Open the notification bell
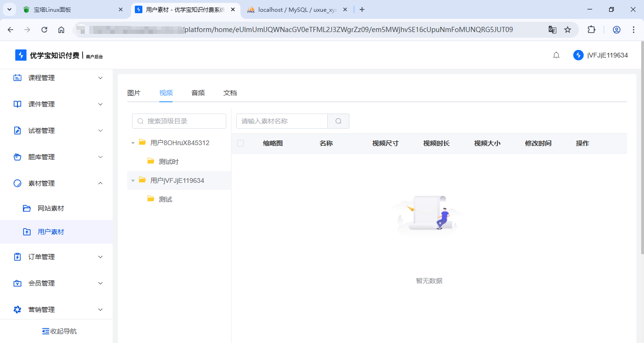Screen dimensions: 644x343 pos(556,55)
